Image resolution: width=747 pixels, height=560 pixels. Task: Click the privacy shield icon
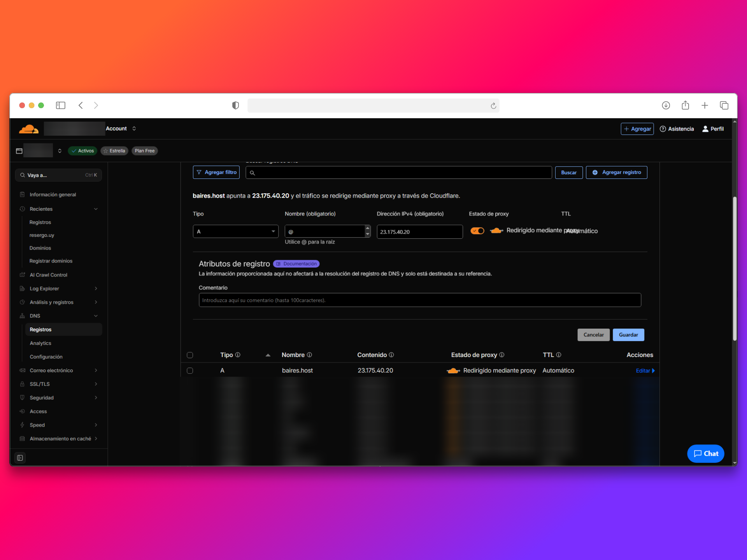click(x=235, y=105)
